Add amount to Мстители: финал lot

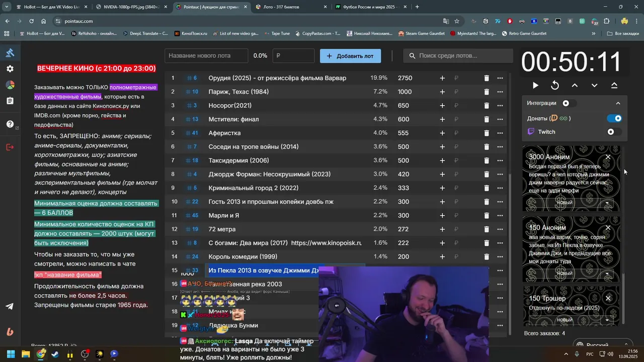coord(442,119)
